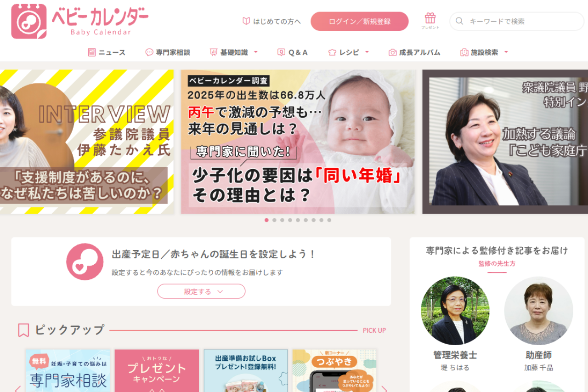Viewport: 588px width, 392px height.
Task: Click the newspaper icon beside ニュース
Action: 92,52
